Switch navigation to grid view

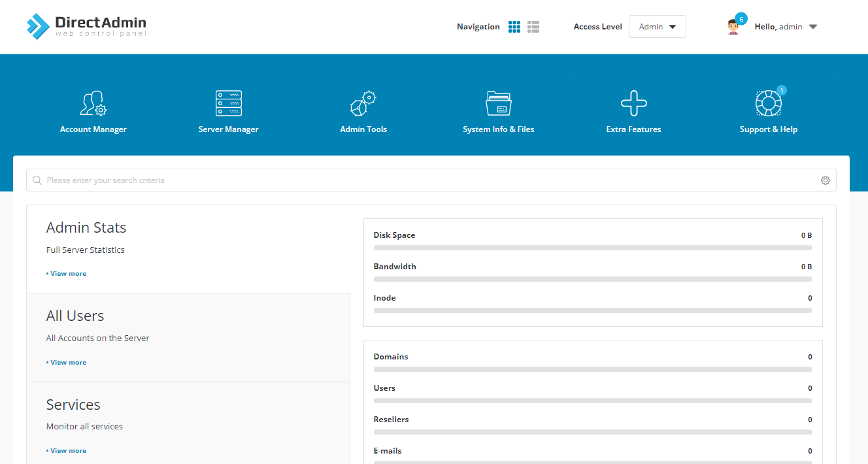pos(514,27)
